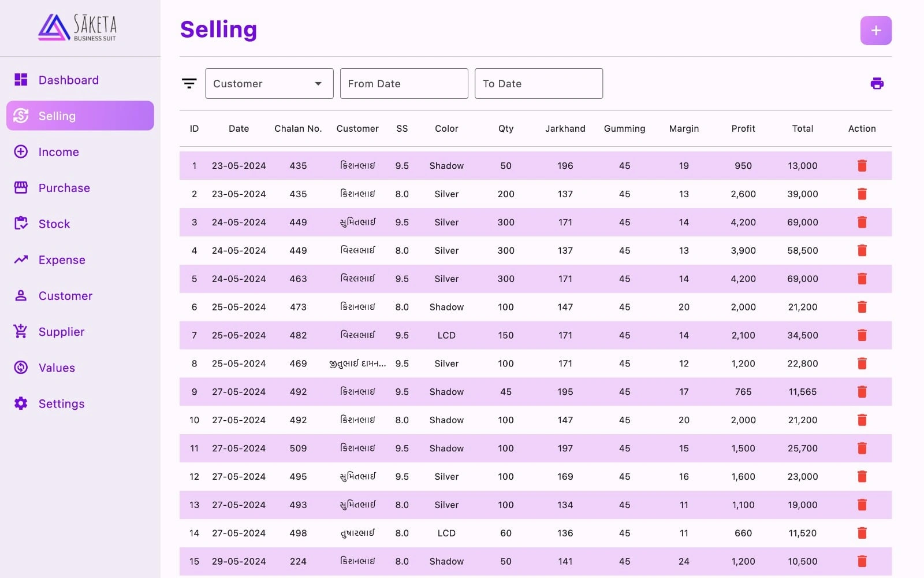924x578 pixels.
Task: Delete row ID 2
Action: point(862,194)
